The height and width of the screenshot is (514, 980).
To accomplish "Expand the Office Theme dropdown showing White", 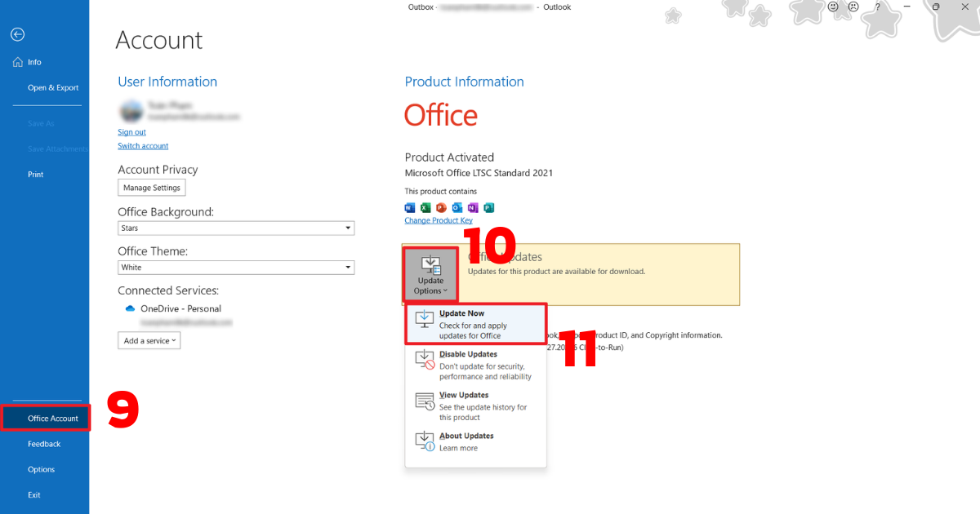I will coord(236,268).
